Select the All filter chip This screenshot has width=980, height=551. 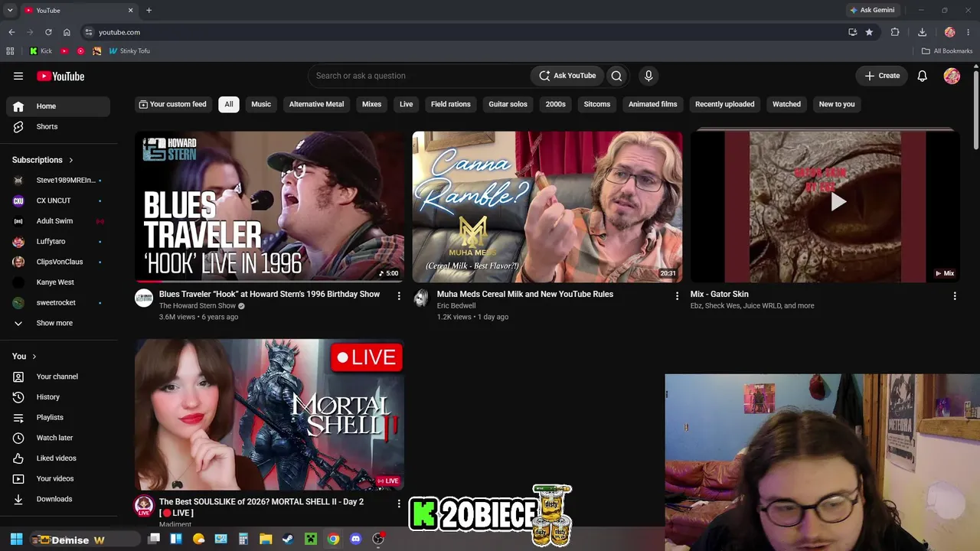tap(229, 104)
